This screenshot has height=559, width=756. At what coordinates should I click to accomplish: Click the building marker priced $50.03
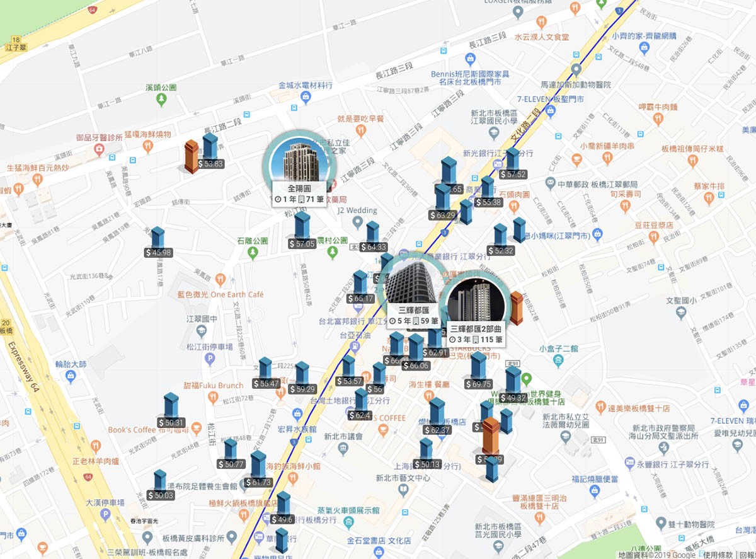click(160, 485)
